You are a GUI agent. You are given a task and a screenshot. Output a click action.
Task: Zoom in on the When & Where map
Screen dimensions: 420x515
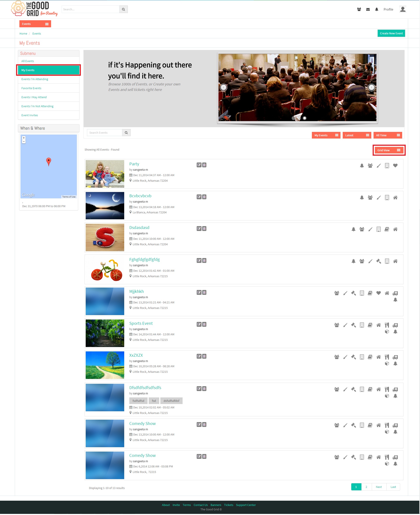click(24, 138)
